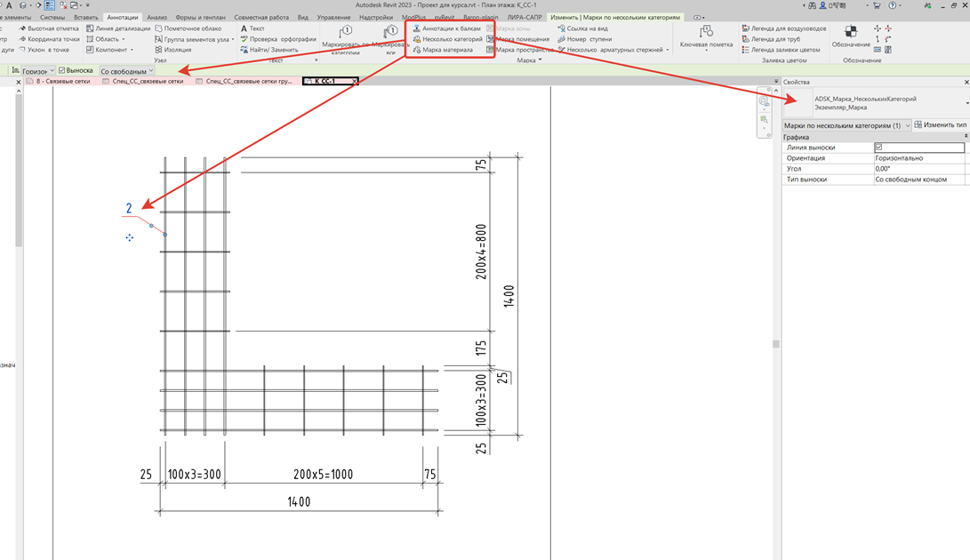970x560 pixels.
Task: Pick the Изоляция tool
Action: pyautogui.click(x=173, y=50)
